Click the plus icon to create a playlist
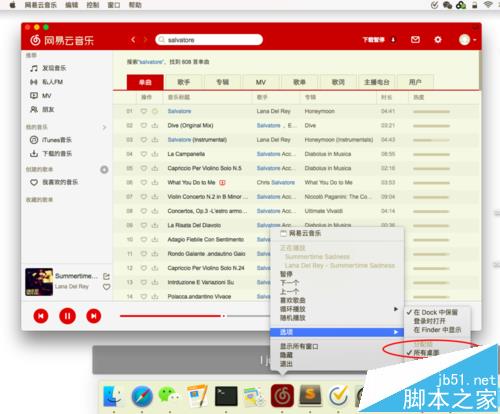Viewport: 500px width, 414px height. [104, 170]
